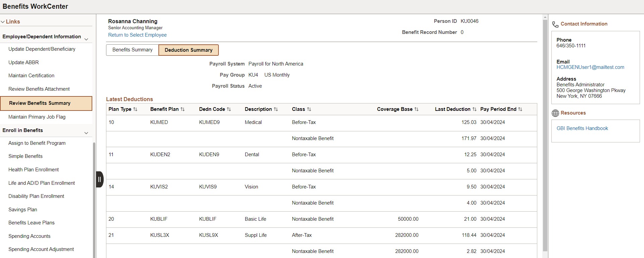This screenshot has height=258, width=644.
Task: Click the Basic Life description cell
Action: [255, 219]
